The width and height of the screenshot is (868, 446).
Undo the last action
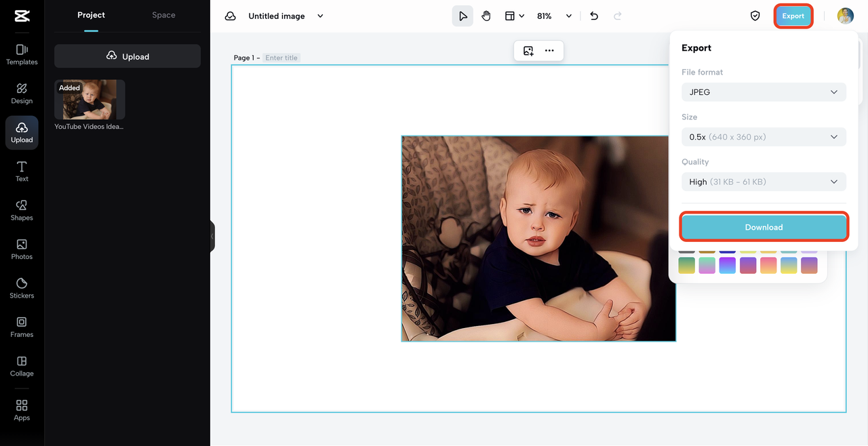[594, 16]
